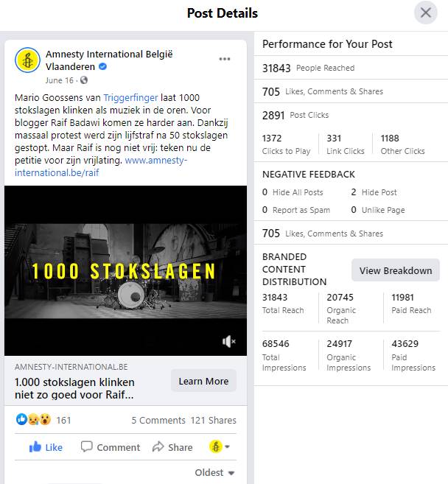Expand the Oldest comment sorting dropdown
448x484 pixels.
tap(214, 472)
